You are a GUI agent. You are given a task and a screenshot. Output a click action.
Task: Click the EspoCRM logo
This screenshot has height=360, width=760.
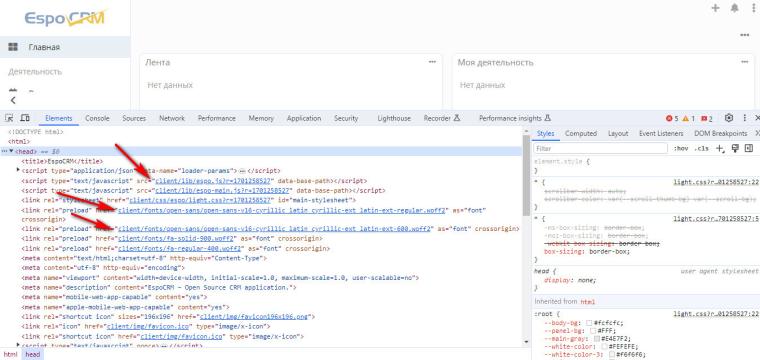pos(65,18)
